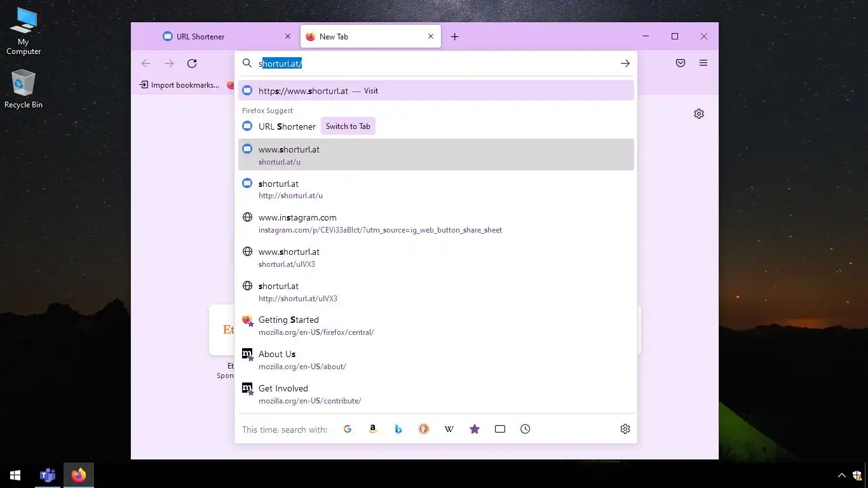Open the Save to Pocket icon
The width and height of the screenshot is (868, 488).
681,63
